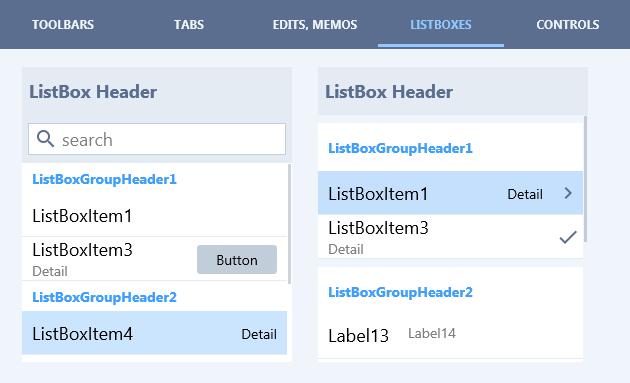Image resolution: width=630 pixels, height=383 pixels.
Task: Select ListBoxItem1 in the left listbox
Action: click(155, 216)
